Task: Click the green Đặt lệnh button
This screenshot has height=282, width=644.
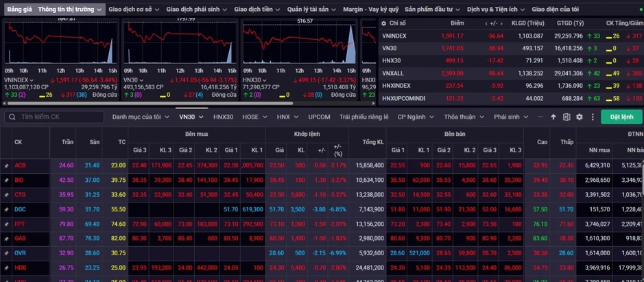Action: 621,117
